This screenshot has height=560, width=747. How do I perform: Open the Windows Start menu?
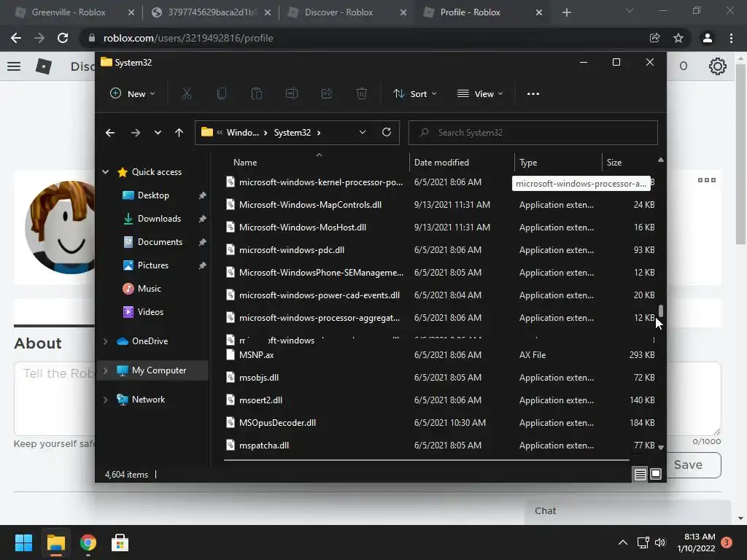coord(23,542)
